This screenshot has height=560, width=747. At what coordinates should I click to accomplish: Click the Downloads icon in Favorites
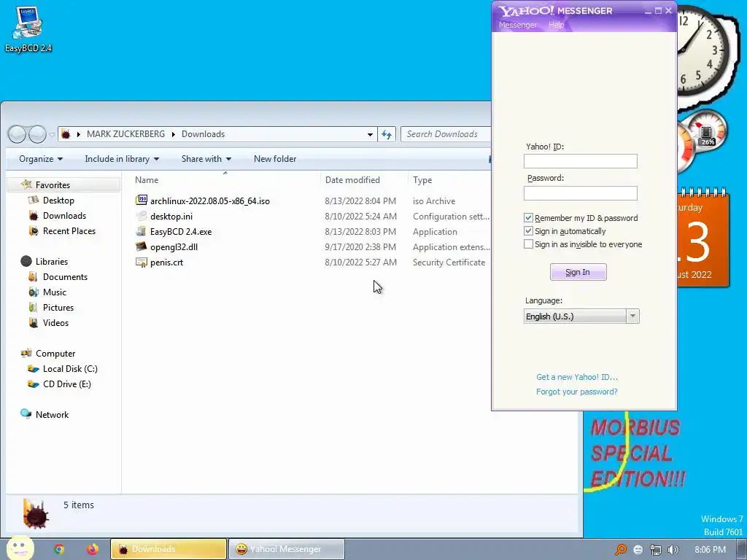click(x=34, y=215)
